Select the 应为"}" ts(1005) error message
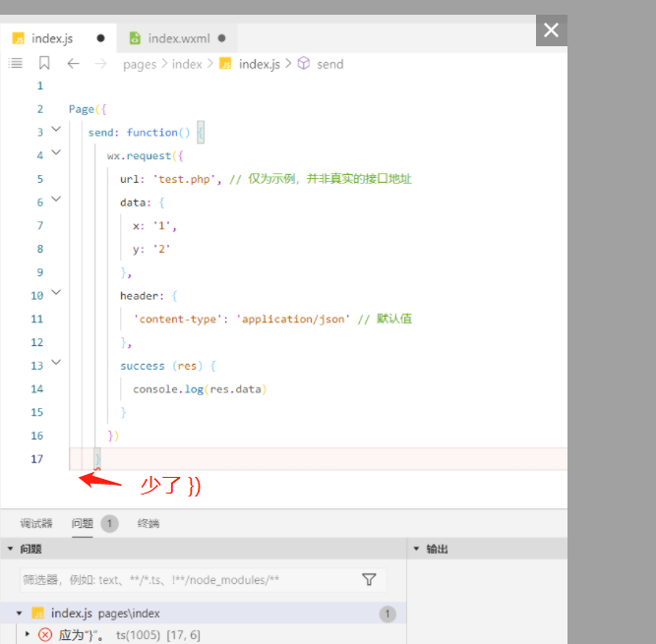Screen dimensions: 656x644 (129, 635)
